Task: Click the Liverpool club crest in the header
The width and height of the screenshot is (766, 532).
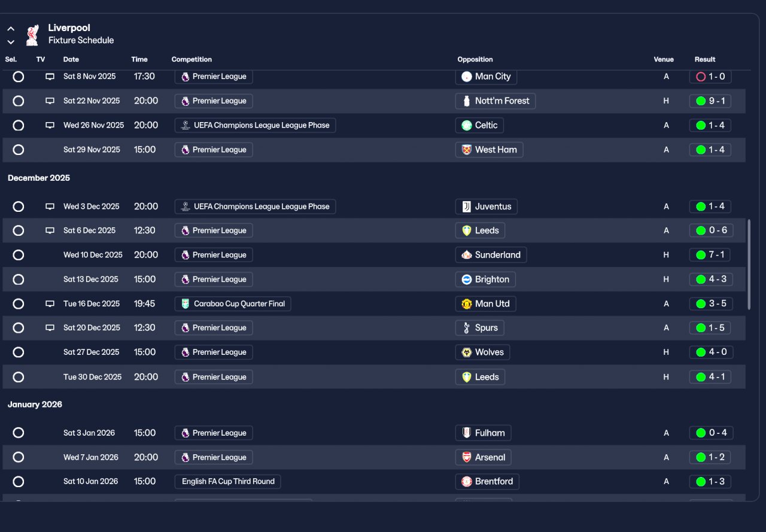Action: tap(32, 35)
